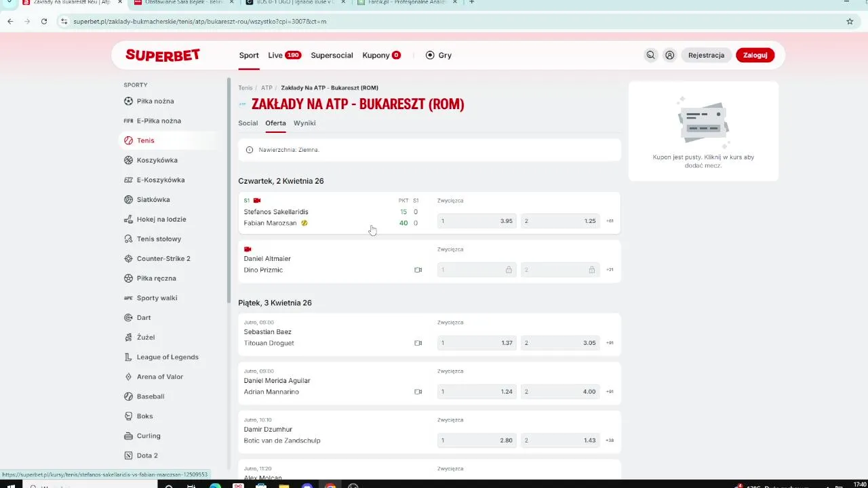The height and width of the screenshot is (488, 868).
Task: Open the E-Koszykówka category
Action: pyautogui.click(x=155, y=180)
